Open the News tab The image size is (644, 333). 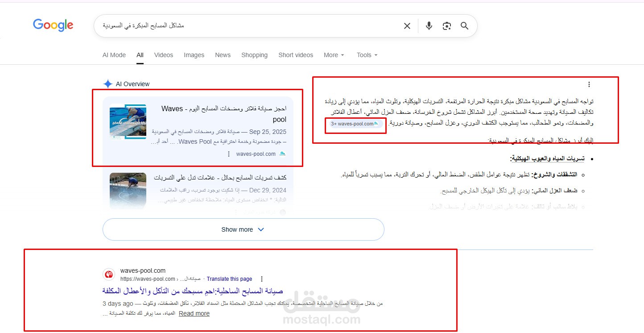pos(223,55)
